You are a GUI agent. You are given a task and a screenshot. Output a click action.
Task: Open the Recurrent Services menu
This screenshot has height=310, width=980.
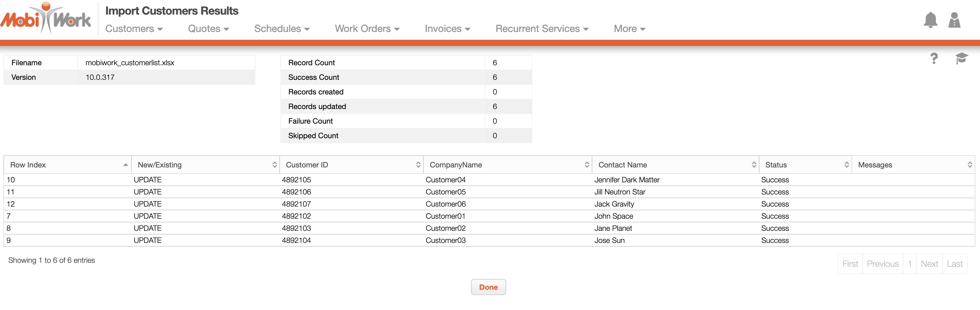pyautogui.click(x=542, y=29)
